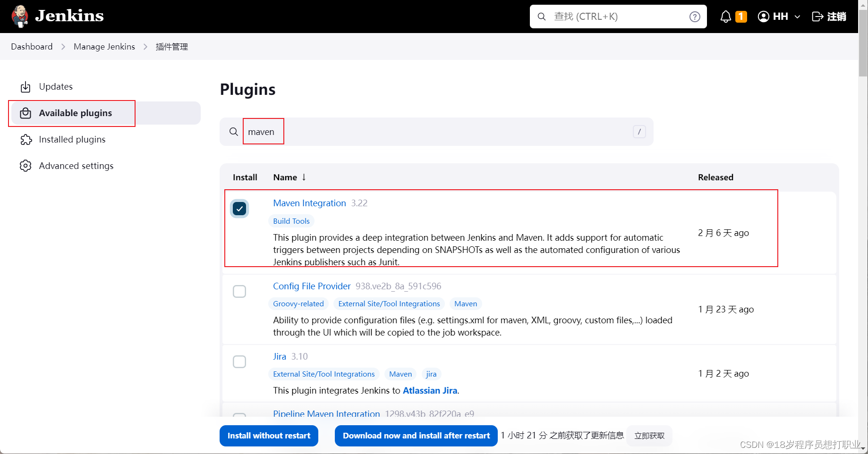
Task: Open Pipeline Maven Integration plugin link
Action: [x=326, y=413]
